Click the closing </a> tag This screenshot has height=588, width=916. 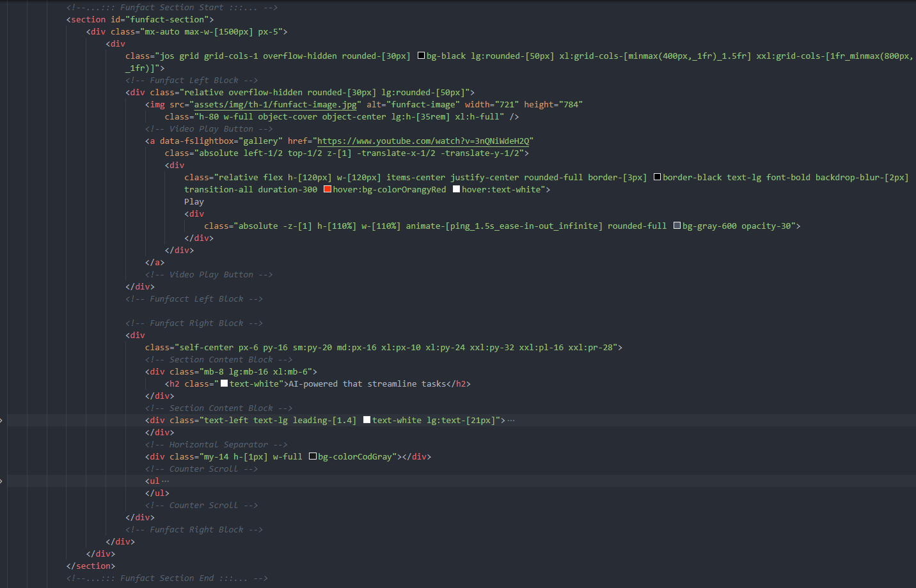(155, 262)
